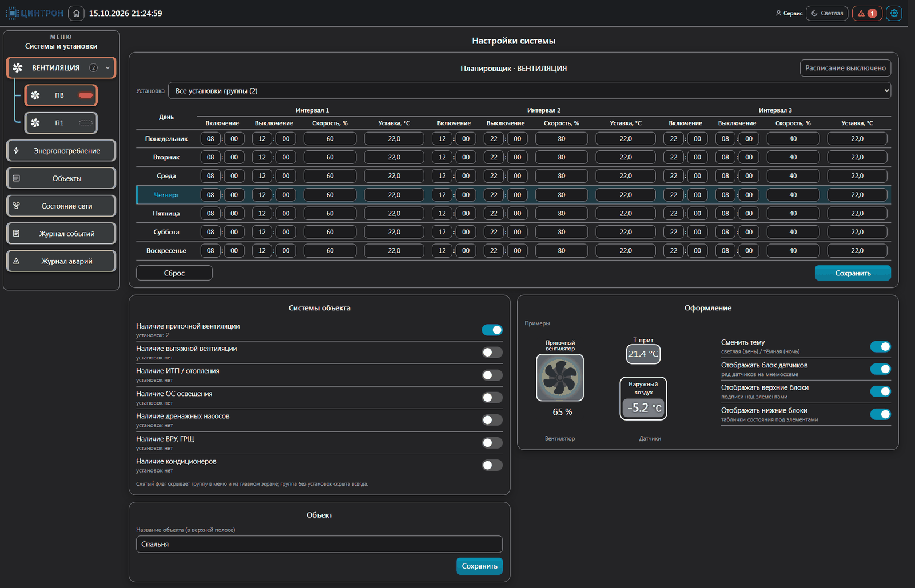Open the Установка dropdown showing Все установки группы
The width and height of the screenshot is (915, 588).
(x=530, y=91)
